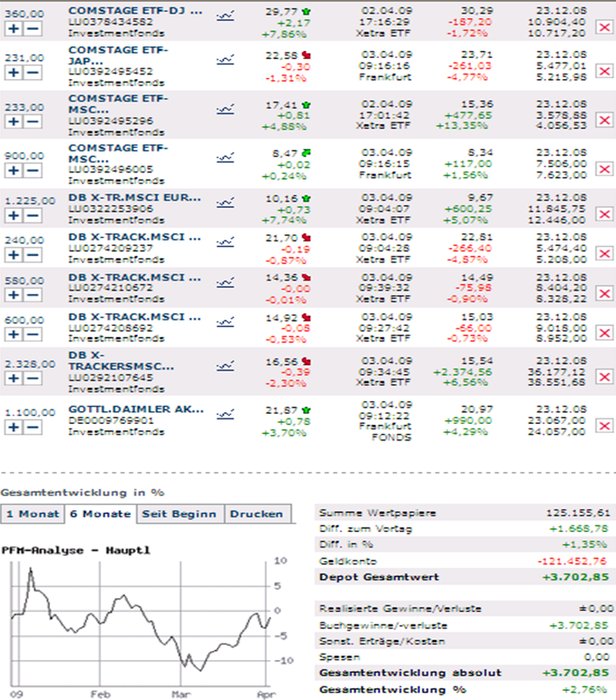Click minus button for 900,00 position
The height and width of the screenshot is (700, 616).
click(33, 170)
